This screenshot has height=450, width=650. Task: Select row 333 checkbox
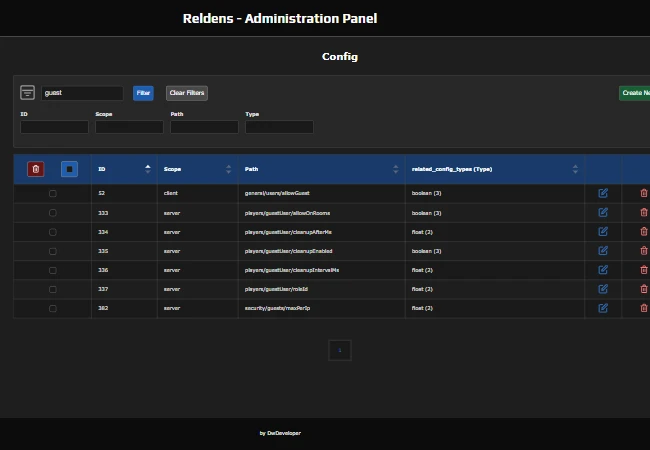point(53,213)
